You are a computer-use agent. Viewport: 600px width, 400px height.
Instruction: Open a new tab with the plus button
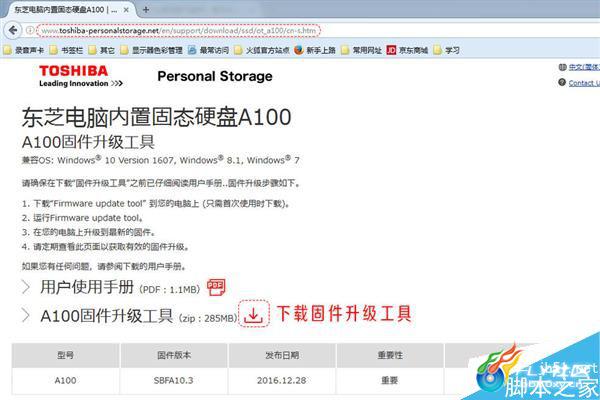[146, 10]
